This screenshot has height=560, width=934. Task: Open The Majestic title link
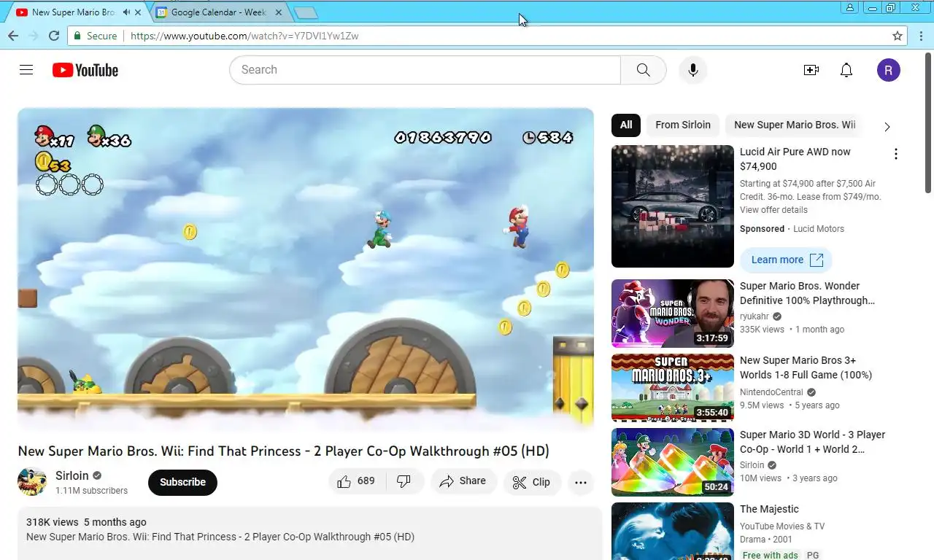(769, 509)
